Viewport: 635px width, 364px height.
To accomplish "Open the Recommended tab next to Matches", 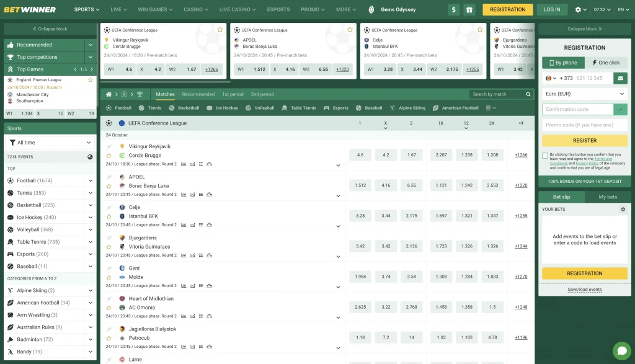I will (198, 94).
